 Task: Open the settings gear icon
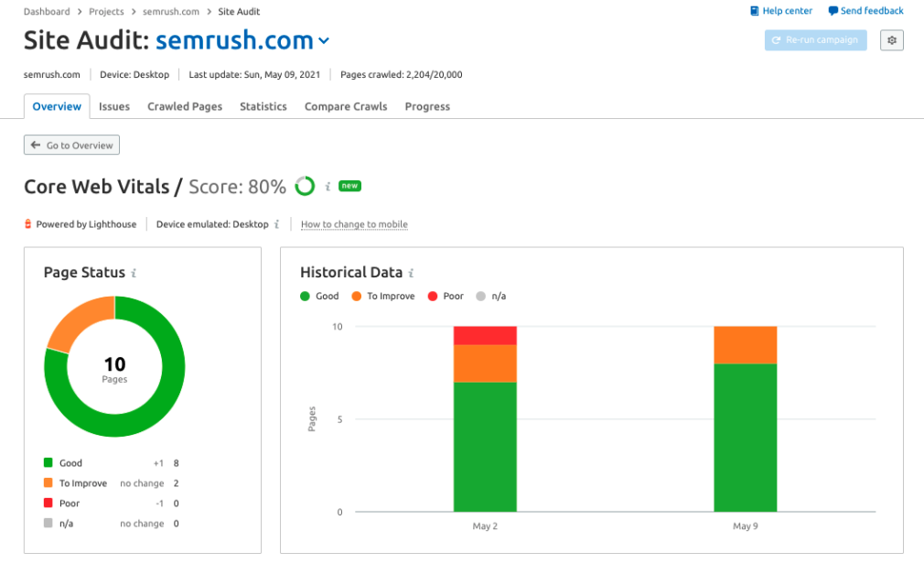coord(891,40)
